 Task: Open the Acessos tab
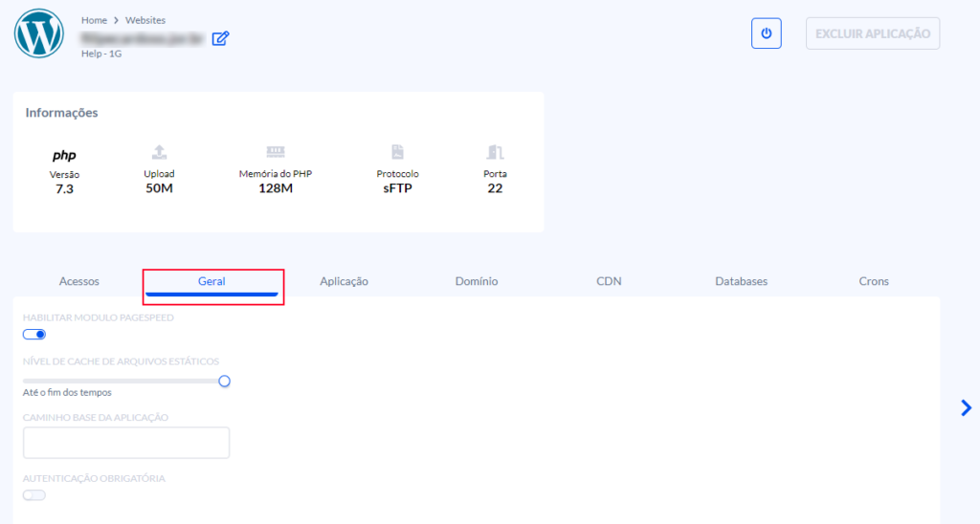pos(79,281)
